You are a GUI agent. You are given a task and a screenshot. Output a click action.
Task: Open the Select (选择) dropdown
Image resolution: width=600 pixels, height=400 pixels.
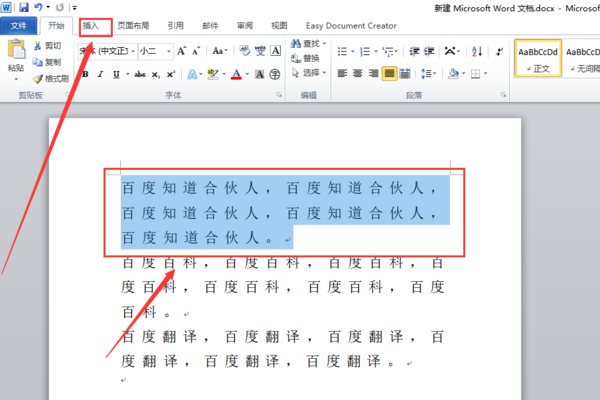(309, 73)
